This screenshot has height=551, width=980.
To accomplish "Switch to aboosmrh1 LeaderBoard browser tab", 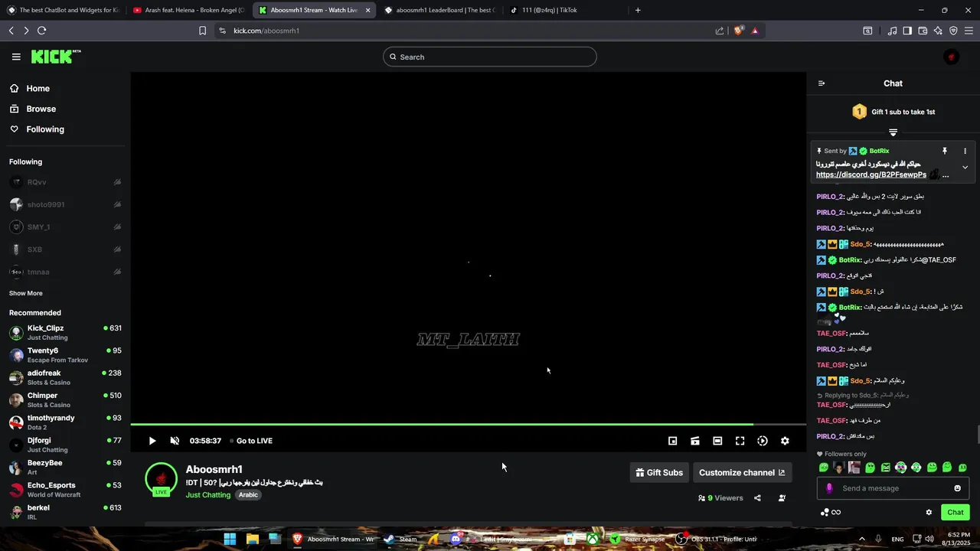I will (439, 10).
